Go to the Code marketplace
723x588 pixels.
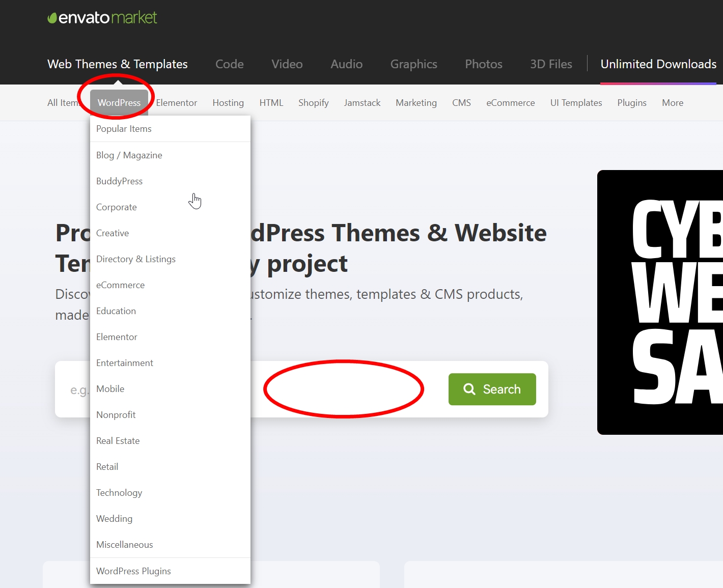pyautogui.click(x=230, y=64)
